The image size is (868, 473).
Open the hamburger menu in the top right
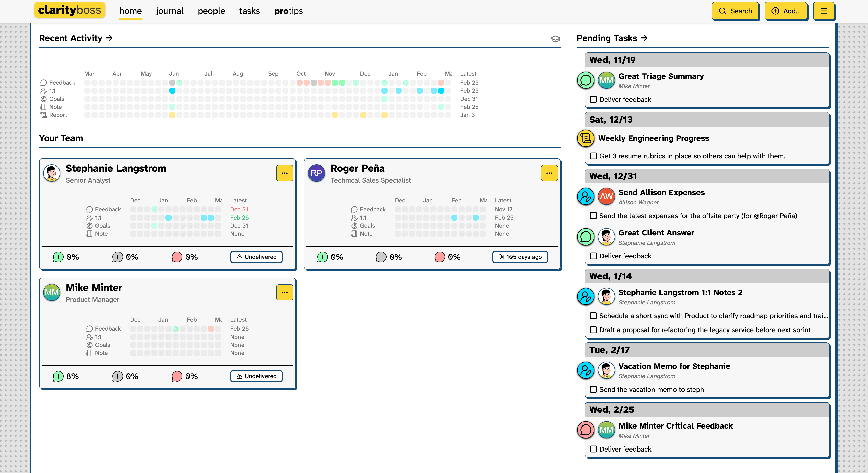click(824, 11)
